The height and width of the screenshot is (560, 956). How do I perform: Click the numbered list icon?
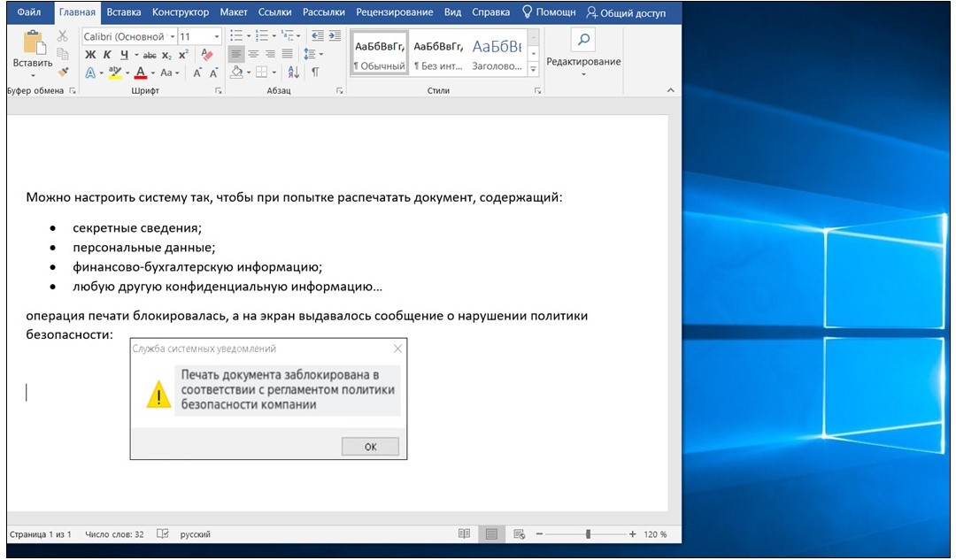pyautogui.click(x=261, y=36)
